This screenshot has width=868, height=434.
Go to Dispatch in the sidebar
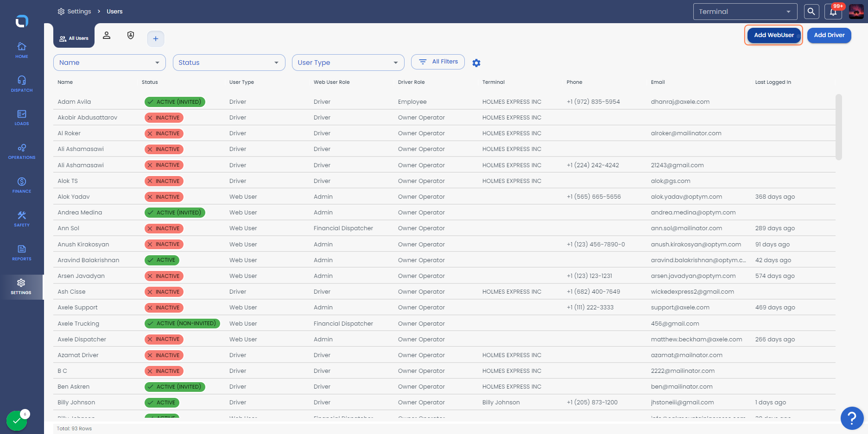(x=22, y=84)
